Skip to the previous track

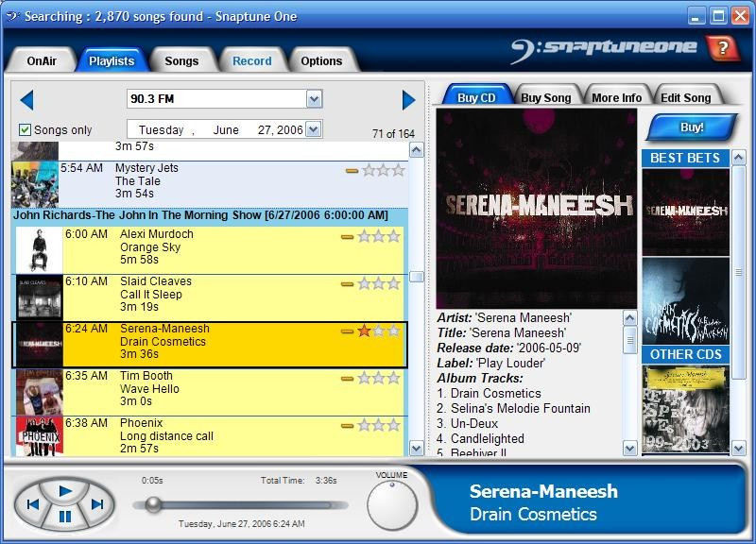coord(33,504)
